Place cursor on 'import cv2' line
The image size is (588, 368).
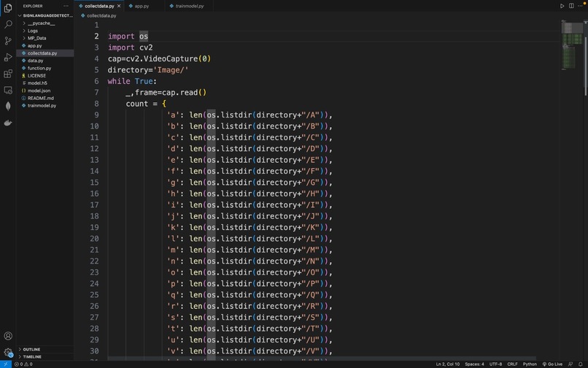[130, 47]
